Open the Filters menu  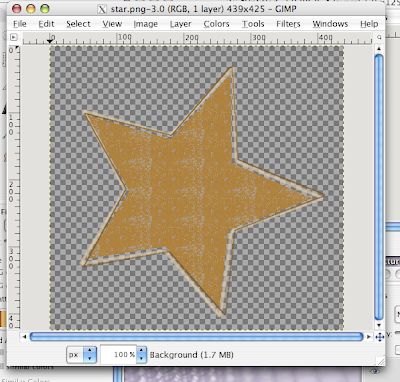click(x=288, y=24)
